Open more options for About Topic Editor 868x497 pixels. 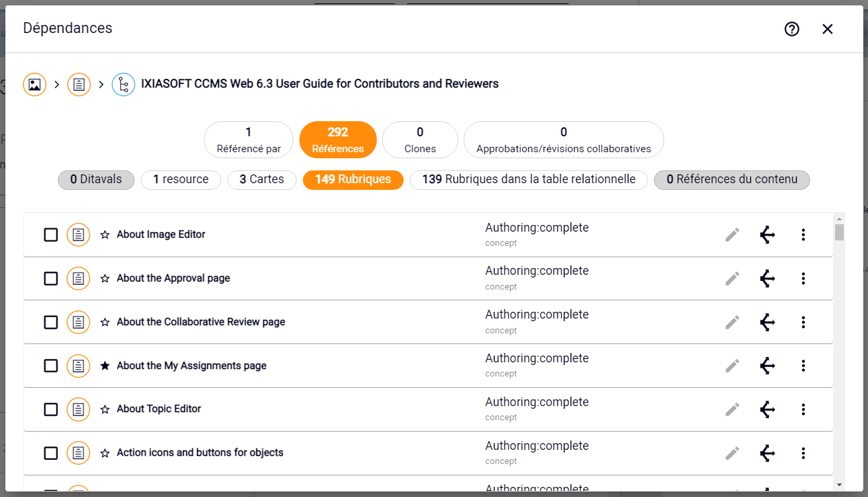click(803, 409)
